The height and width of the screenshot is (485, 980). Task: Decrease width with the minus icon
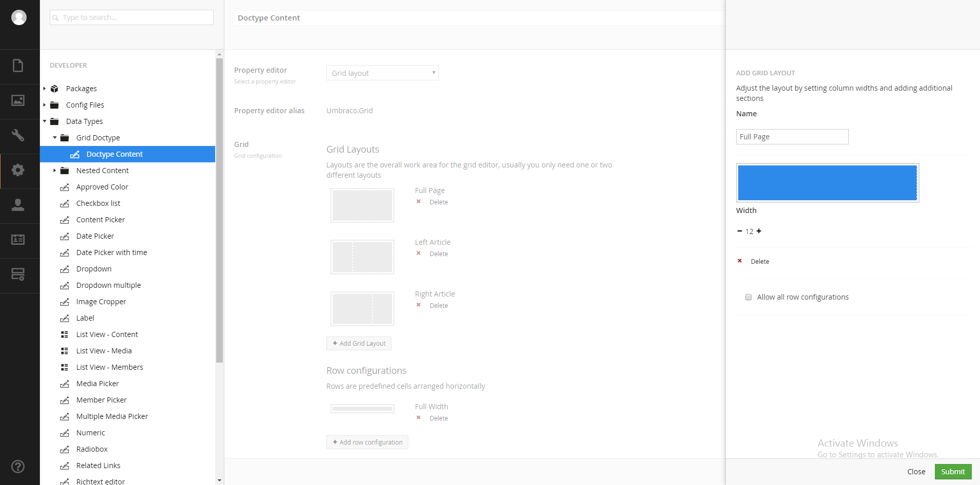pos(740,231)
